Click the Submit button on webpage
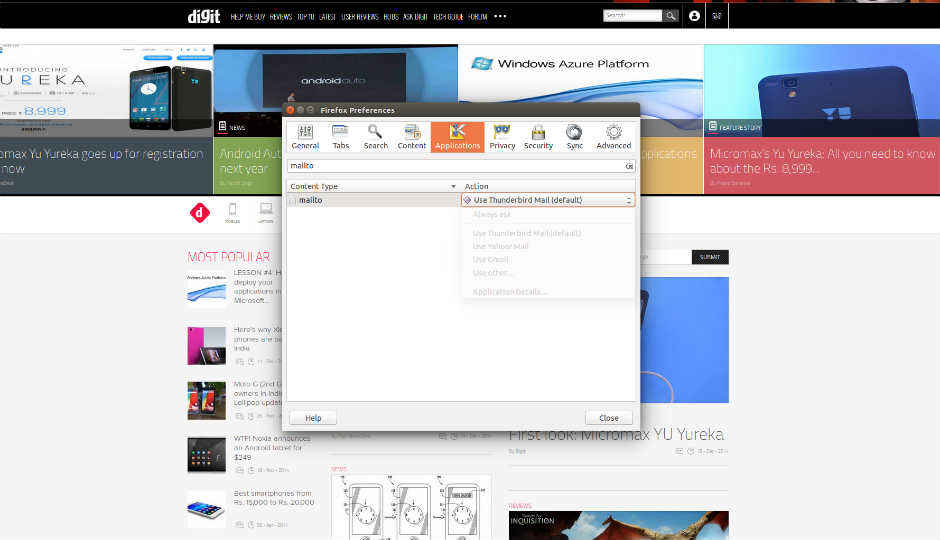Image resolution: width=940 pixels, height=540 pixels. [710, 257]
